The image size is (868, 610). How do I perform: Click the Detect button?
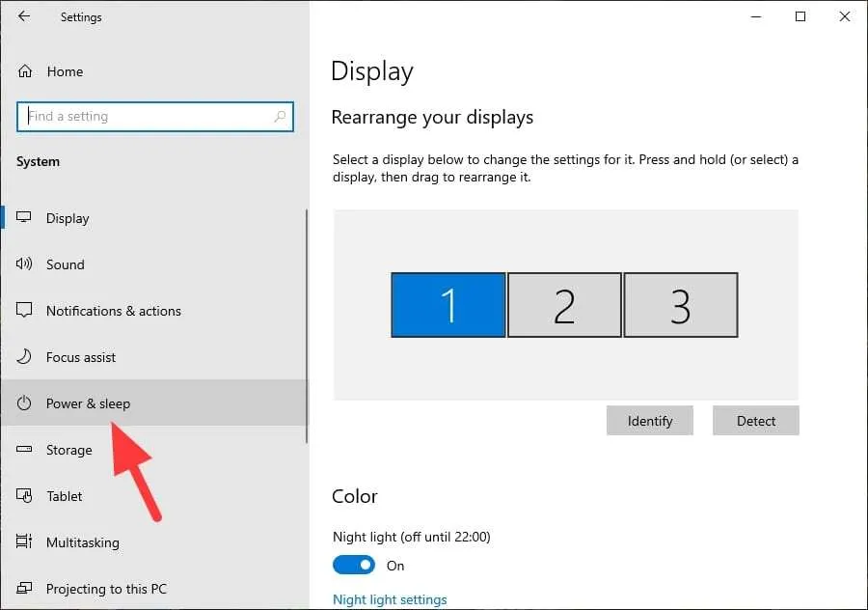click(x=756, y=421)
